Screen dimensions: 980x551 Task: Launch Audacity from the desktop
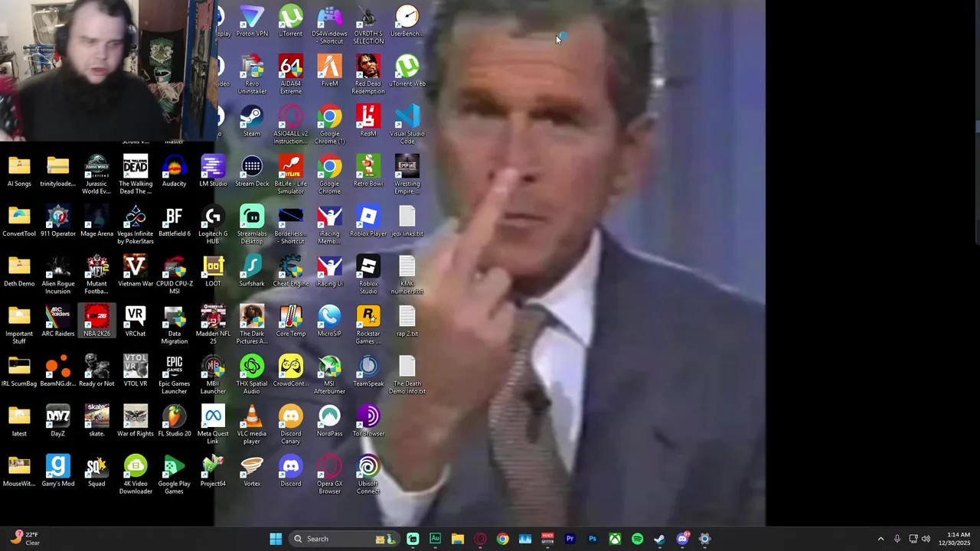click(x=174, y=171)
